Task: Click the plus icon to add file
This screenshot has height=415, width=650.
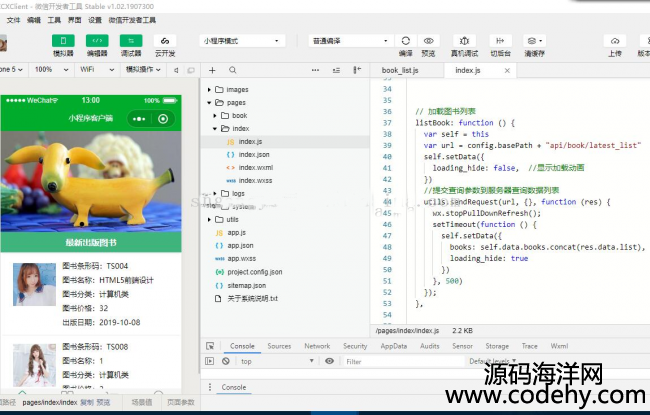Action: click(x=213, y=70)
